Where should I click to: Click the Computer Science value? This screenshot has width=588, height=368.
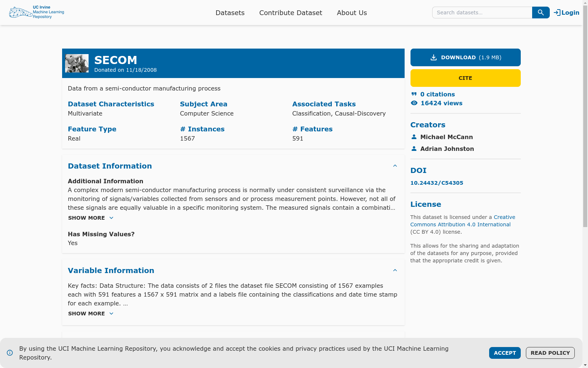pyautogui.click(x=207, y=113)
